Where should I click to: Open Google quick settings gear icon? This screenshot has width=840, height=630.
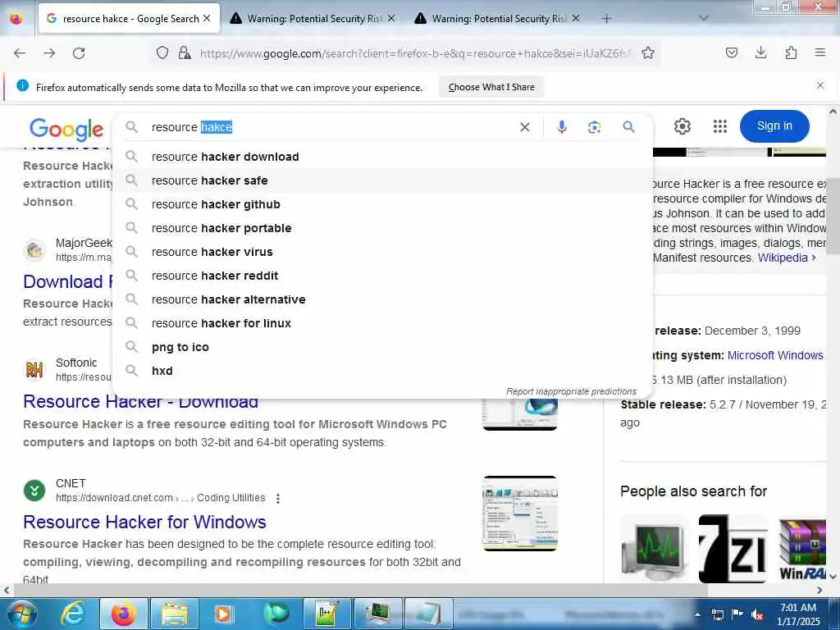coord(682,126)
